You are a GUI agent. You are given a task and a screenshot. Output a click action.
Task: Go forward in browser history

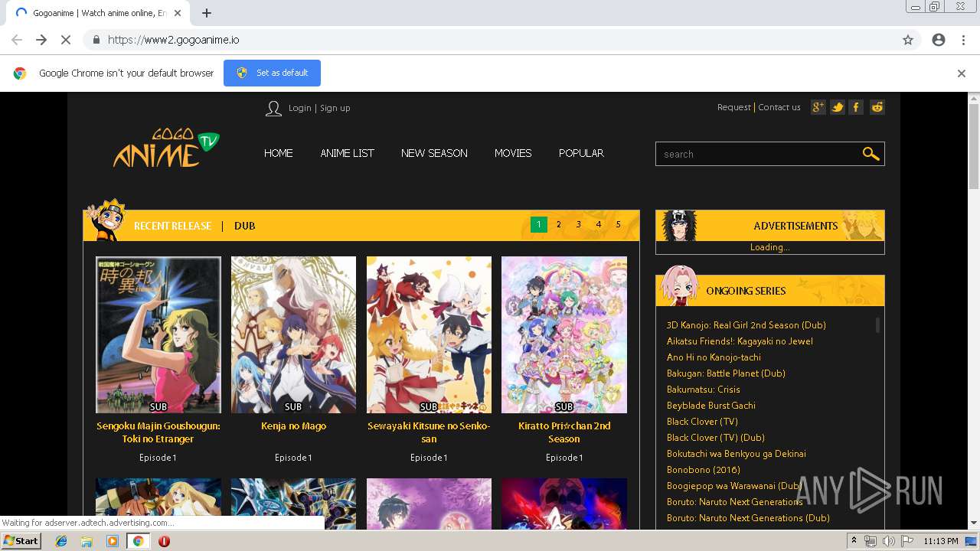pos(41,40)
